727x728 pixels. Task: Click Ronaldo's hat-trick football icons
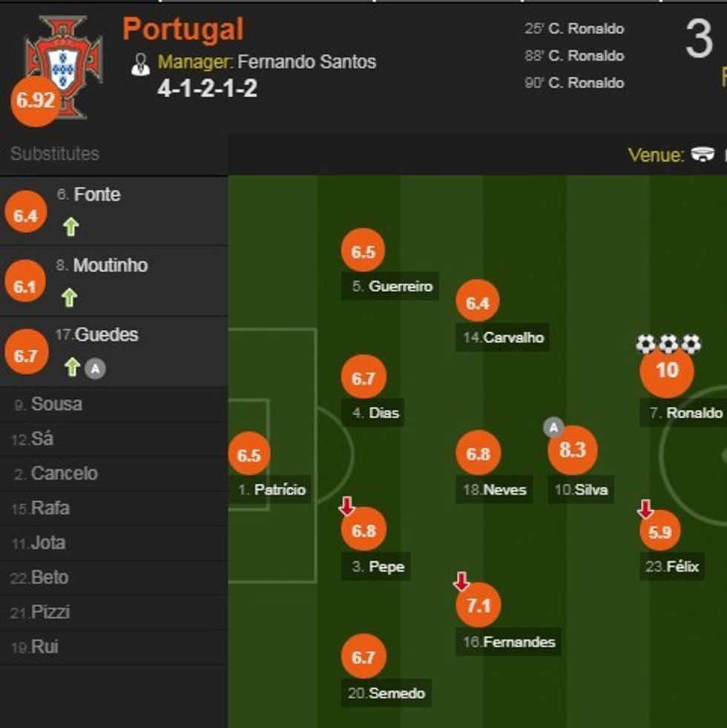668,344
